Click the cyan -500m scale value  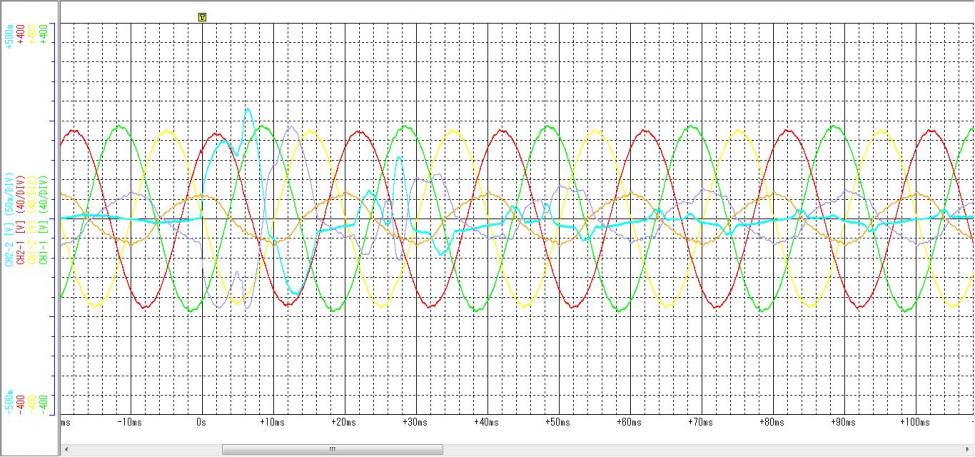click(x=9, y=400)
